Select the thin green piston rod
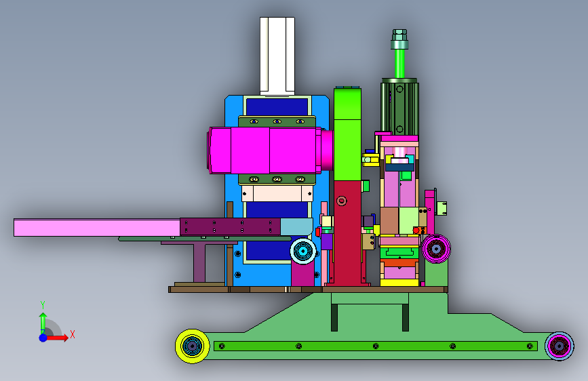Screen dimensions: 588x381 (399, 63)
